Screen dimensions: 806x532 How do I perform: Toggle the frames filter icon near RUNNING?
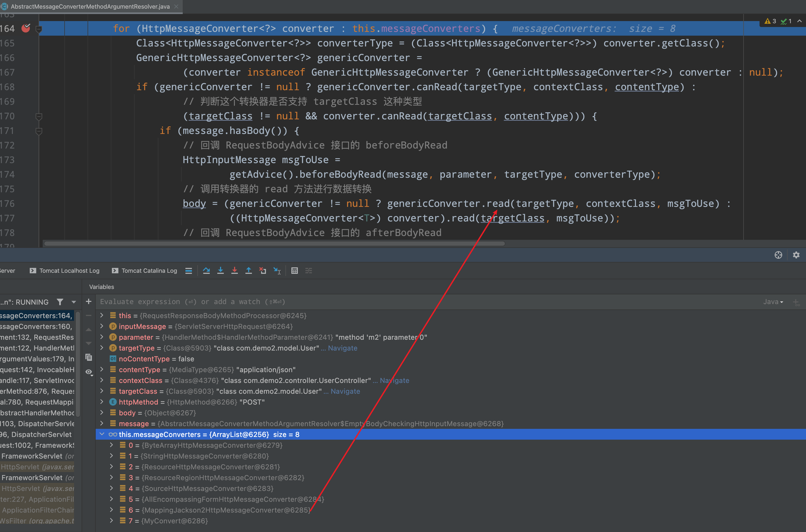pyautogui.click(x=60, y=302)
